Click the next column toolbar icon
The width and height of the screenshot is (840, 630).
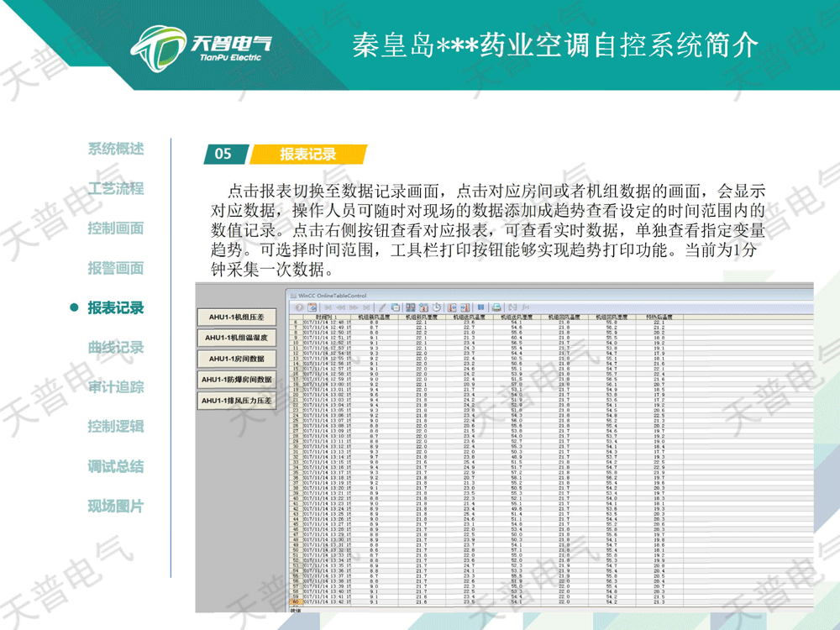click(465, 307)
